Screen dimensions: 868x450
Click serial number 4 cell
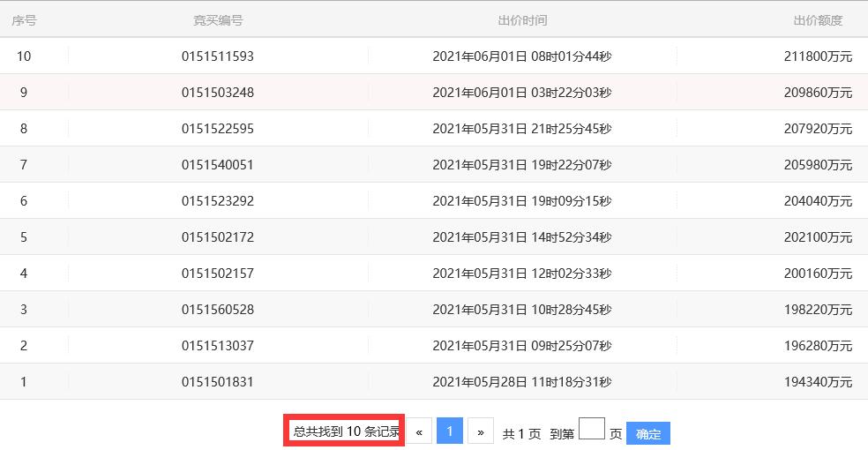click(x=24, y=273)
